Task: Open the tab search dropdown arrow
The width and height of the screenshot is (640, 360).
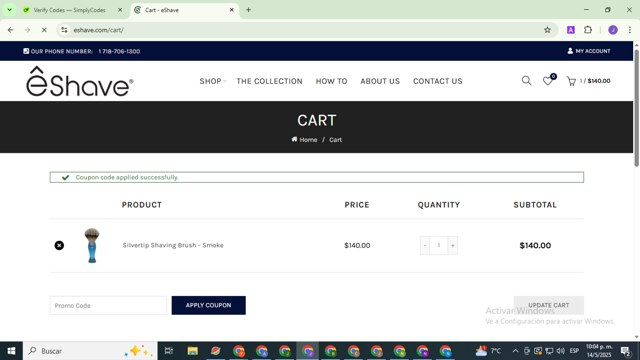Action: [x=9, y=10]
